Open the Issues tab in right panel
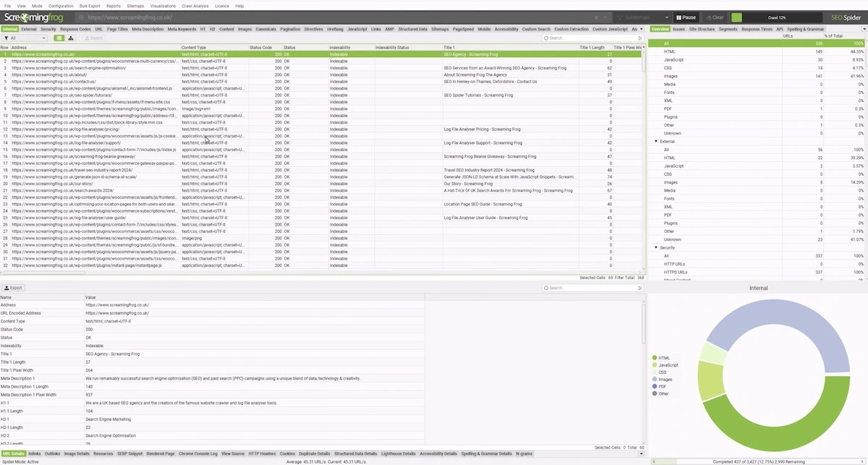The width and height of the screenshot is (868, 465). [678, 30]
